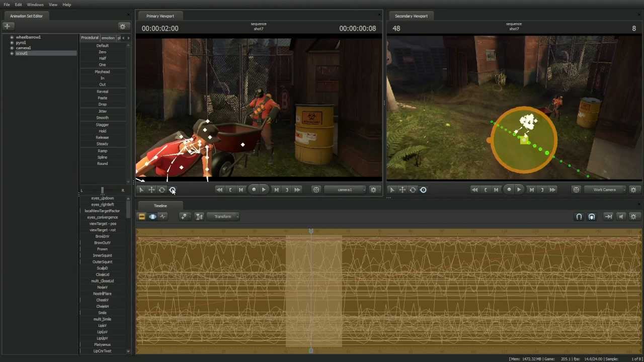Open the camera1 dropdown in Primary Viewport
The image size is (644, 362).
click(345, 190)
